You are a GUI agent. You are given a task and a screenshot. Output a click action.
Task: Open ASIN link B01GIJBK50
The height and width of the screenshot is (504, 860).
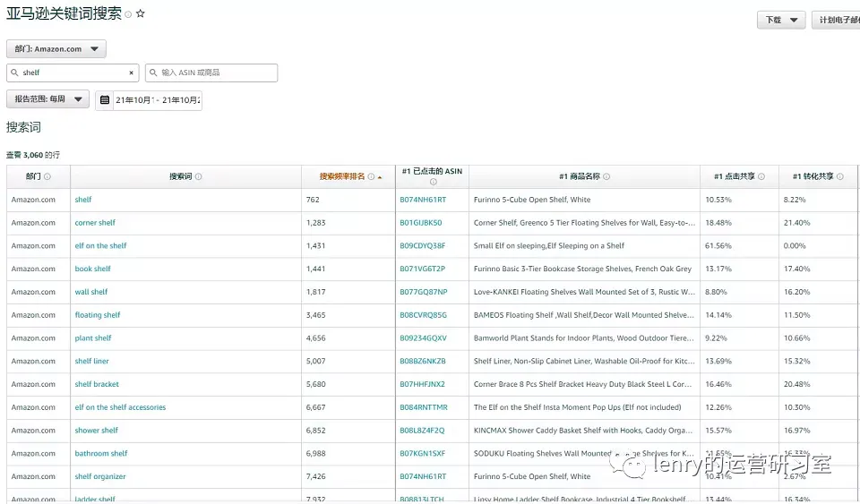[421, 223]
